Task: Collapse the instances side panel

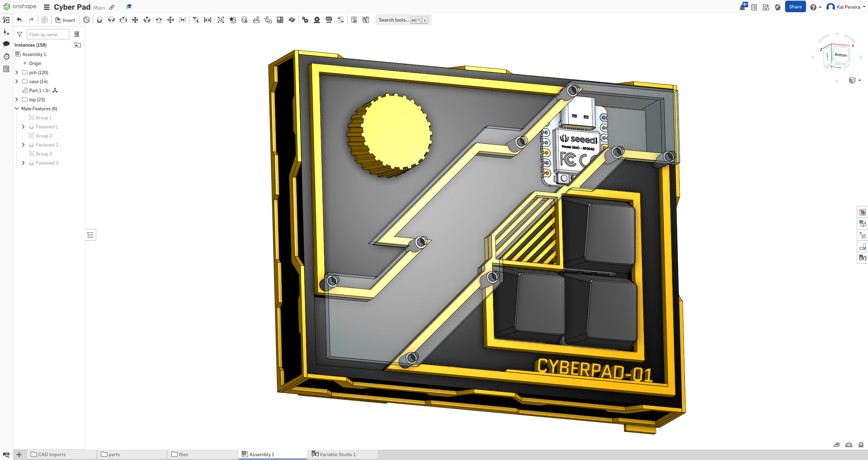Action: point(90,235)
